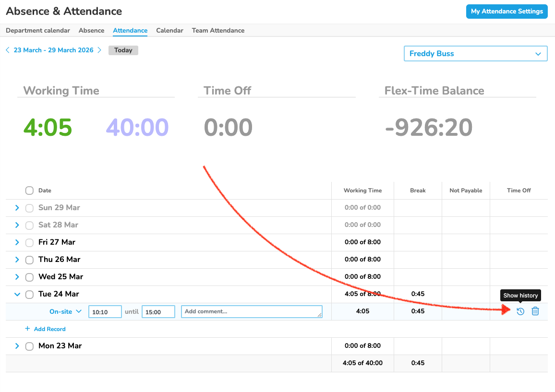Collapse the Tue 24 Mar row
The image size is (555, 392).
pos(17,294)
